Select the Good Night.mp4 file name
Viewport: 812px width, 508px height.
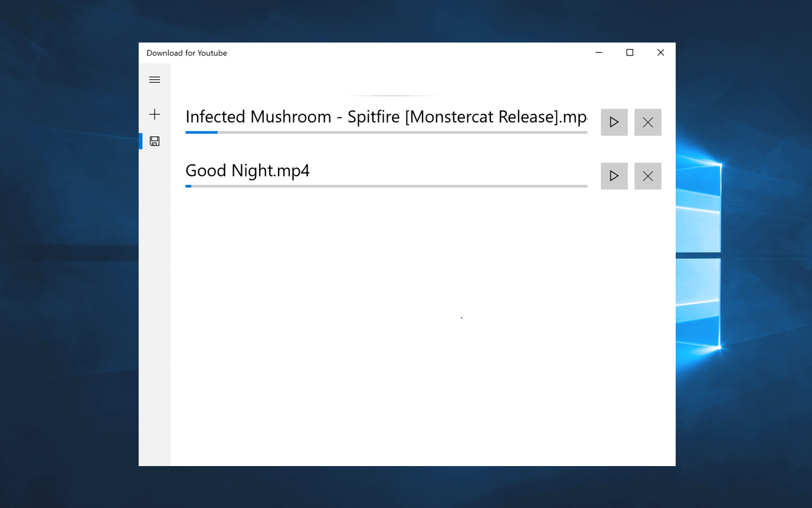(x=247, y=171)
